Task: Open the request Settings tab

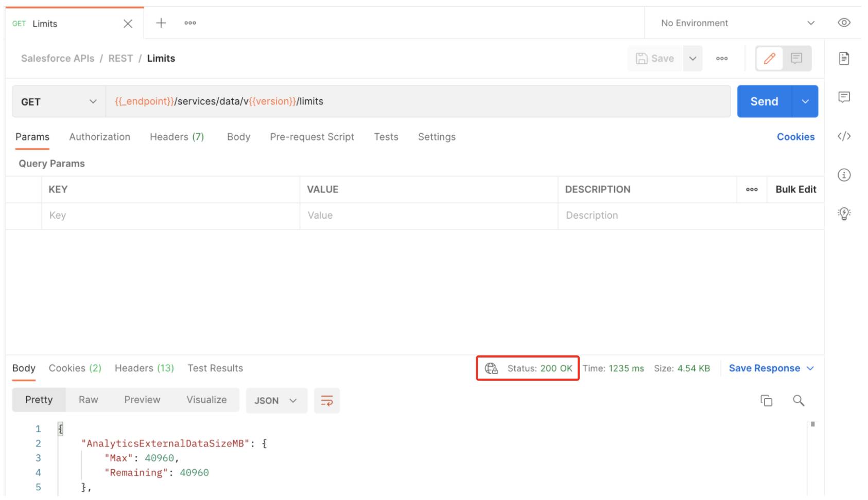Action: click(437, 137)
